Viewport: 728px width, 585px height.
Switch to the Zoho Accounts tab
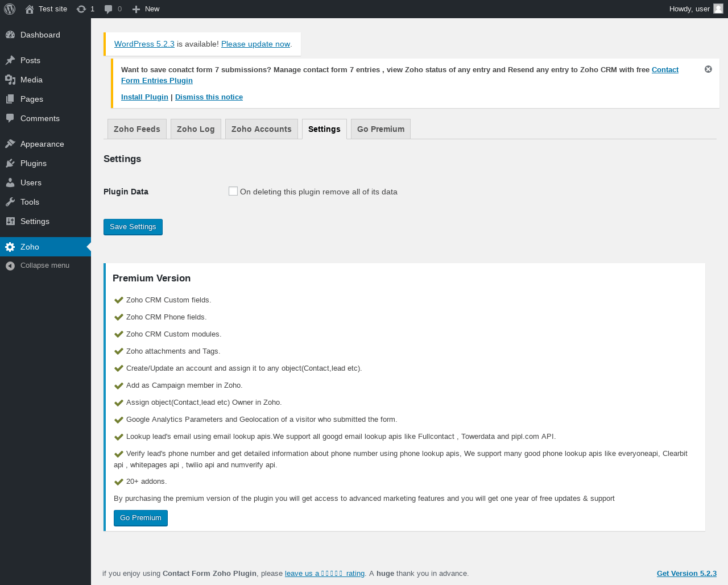point(262,129)
